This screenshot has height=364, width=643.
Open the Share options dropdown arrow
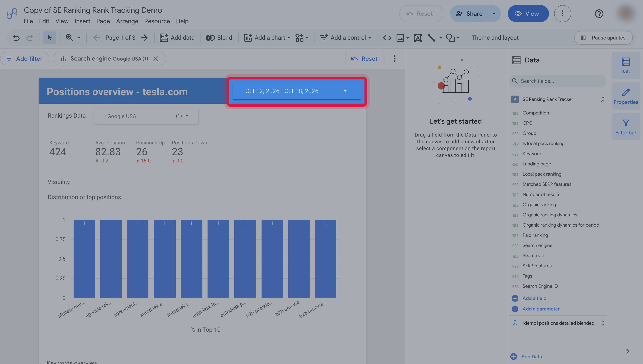[x=494, y=14]
